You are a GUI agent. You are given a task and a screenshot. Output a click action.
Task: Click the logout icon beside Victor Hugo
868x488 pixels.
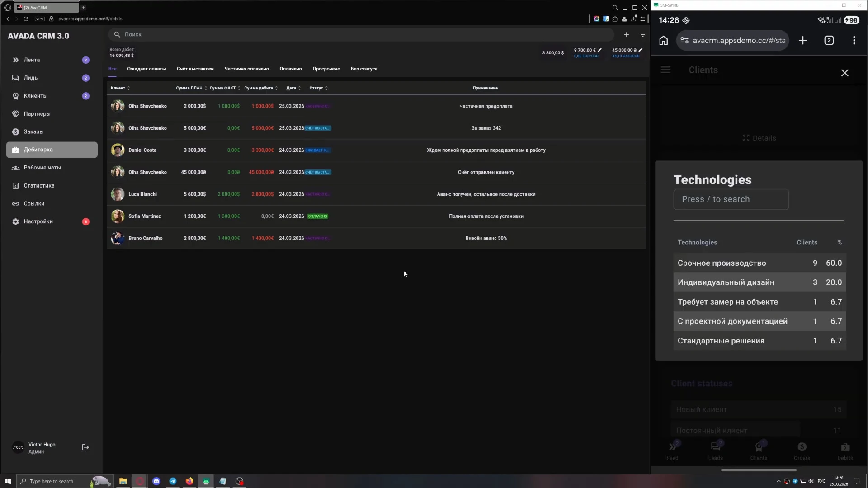pos(85,447)
